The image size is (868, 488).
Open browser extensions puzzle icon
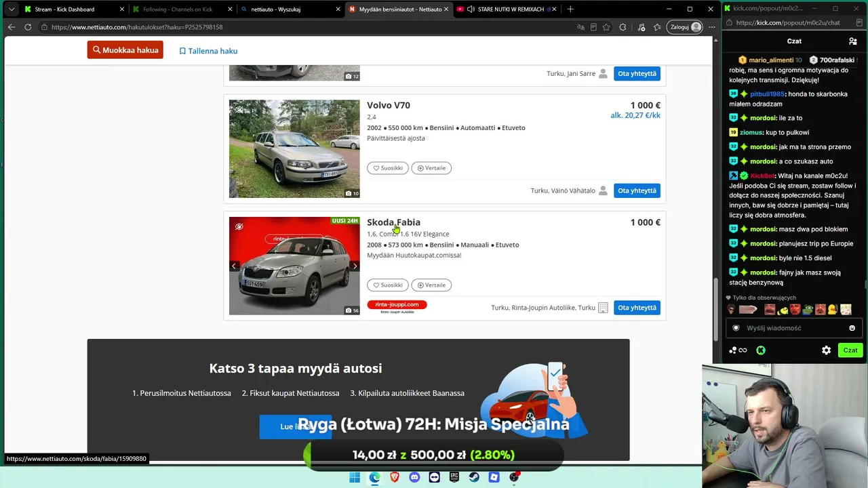pos(623,27)
